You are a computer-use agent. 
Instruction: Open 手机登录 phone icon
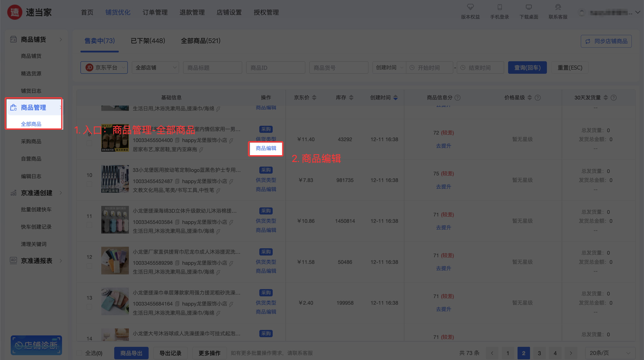tap(500, 7)
